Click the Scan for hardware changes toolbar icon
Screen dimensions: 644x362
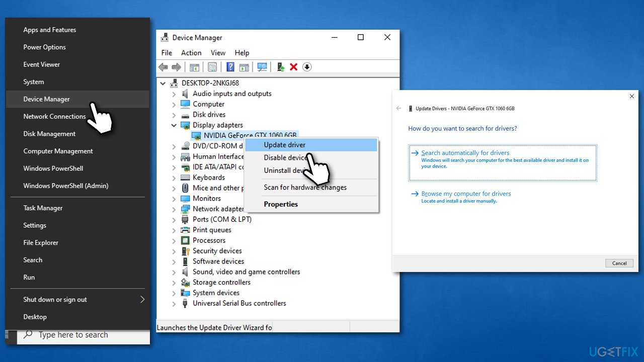click(262, 67)
